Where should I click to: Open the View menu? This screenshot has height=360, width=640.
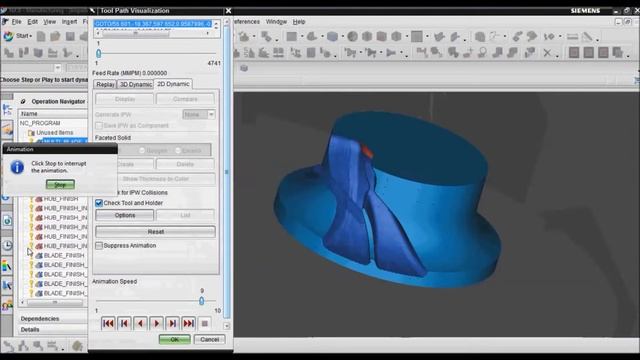click(50, 22)
